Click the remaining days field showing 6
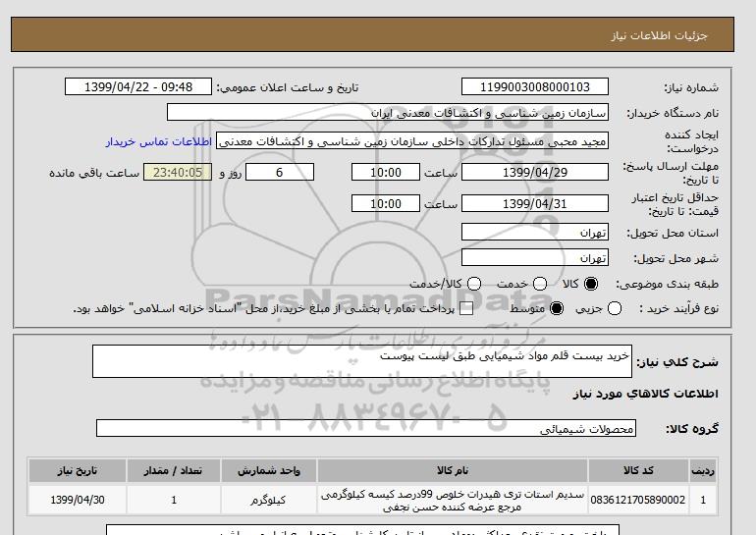Image resolution: width=756 pixels, height=535 pixels. click(x=280, y=172)
